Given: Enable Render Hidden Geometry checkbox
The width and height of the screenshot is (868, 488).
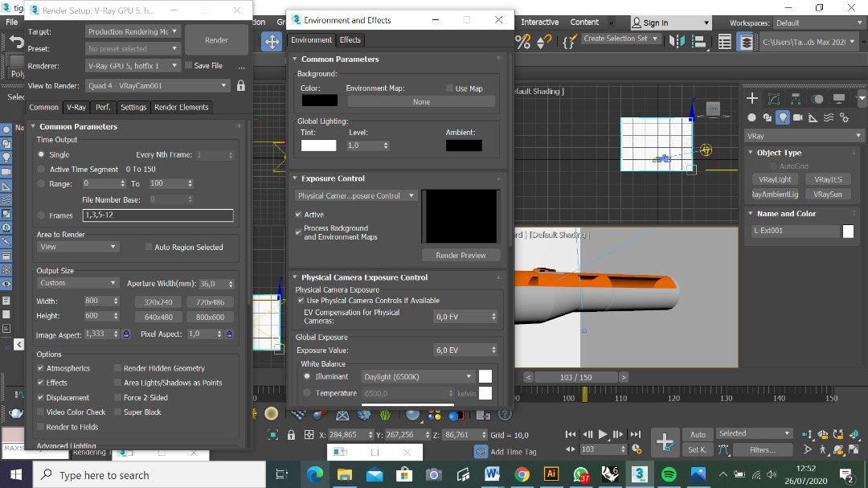Looking at the screenshot, I should tap(117, 367).
